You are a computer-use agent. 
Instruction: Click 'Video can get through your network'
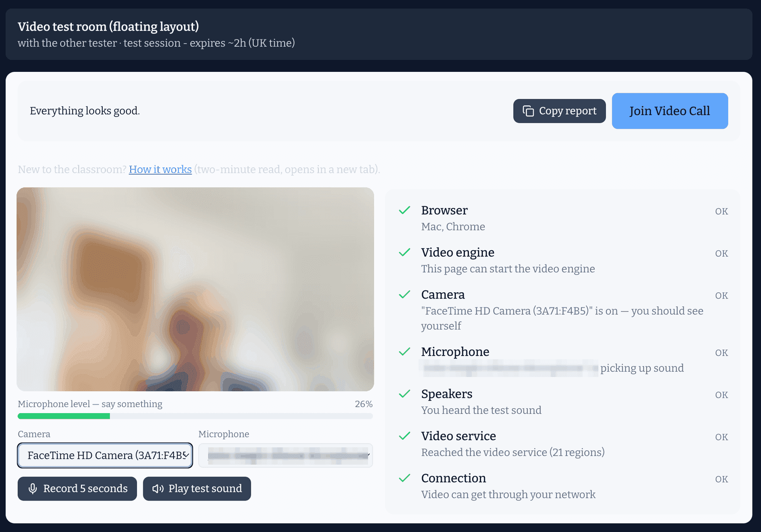coord(508,494)
